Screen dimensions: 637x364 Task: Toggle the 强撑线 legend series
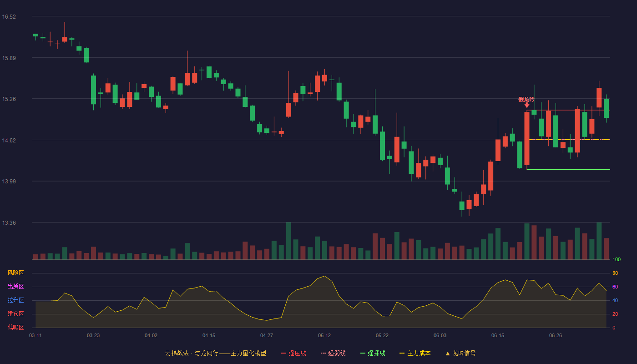pos(376,354)
